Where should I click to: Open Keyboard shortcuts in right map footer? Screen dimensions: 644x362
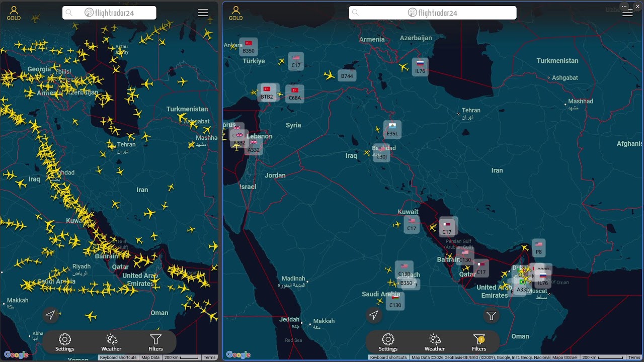pyautogui.click(x=388, y=357)
